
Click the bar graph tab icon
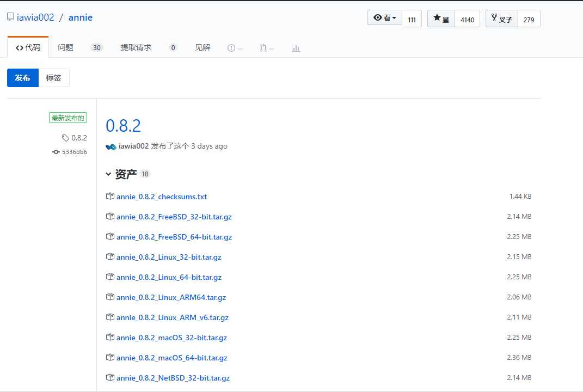(296, 48)
